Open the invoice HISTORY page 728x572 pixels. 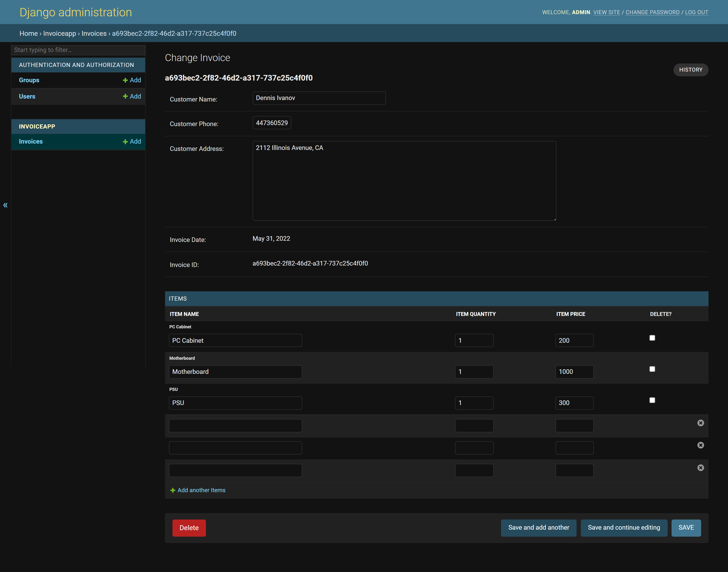click(691, 70)
